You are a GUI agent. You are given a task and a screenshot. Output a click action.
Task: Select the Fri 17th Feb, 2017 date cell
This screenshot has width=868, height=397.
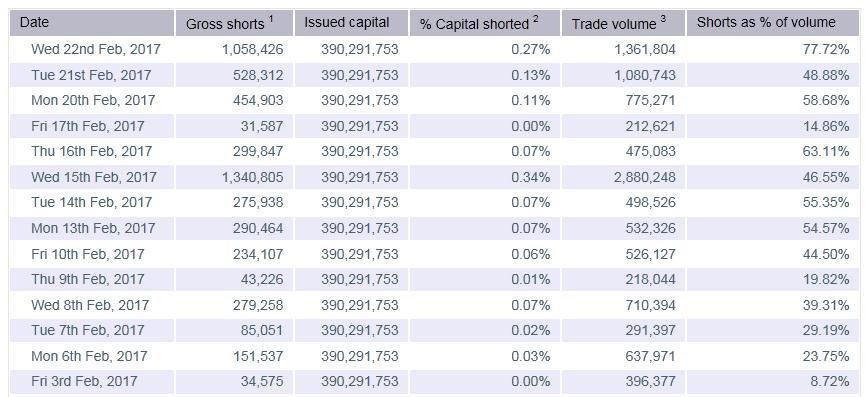click(x=87, y=126)
